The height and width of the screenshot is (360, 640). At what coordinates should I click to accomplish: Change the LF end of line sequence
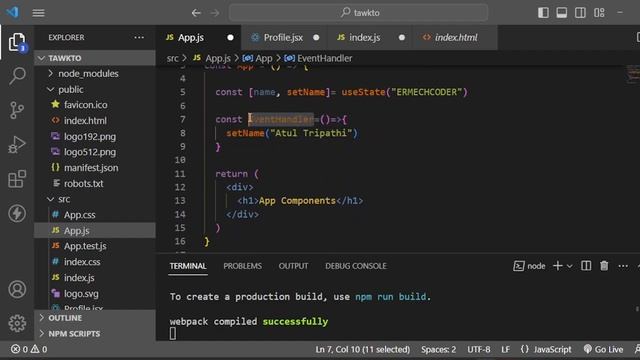505,349
